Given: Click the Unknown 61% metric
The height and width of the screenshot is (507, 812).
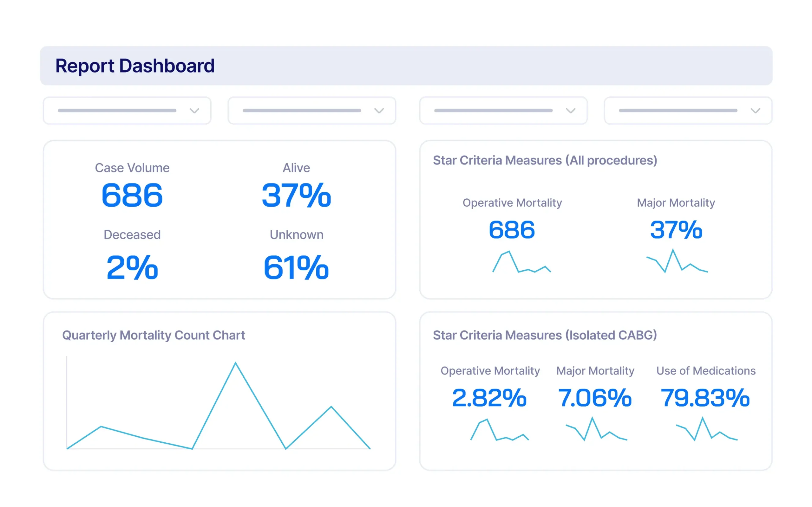Looking at the screenshot, I should pos(296,267).
